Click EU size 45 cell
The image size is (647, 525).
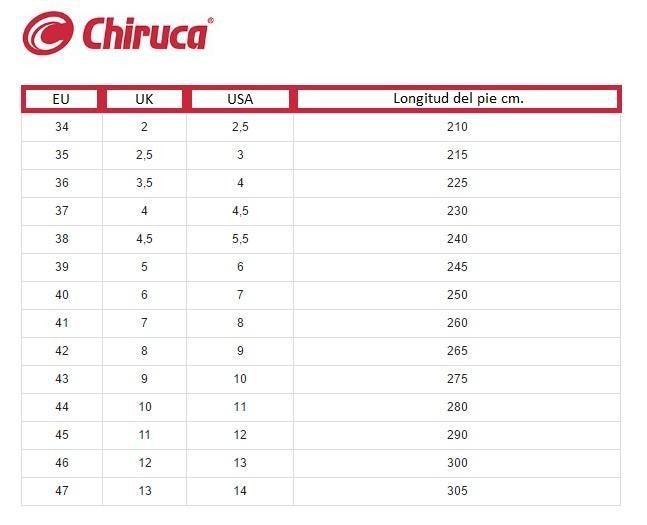(62, 435)
